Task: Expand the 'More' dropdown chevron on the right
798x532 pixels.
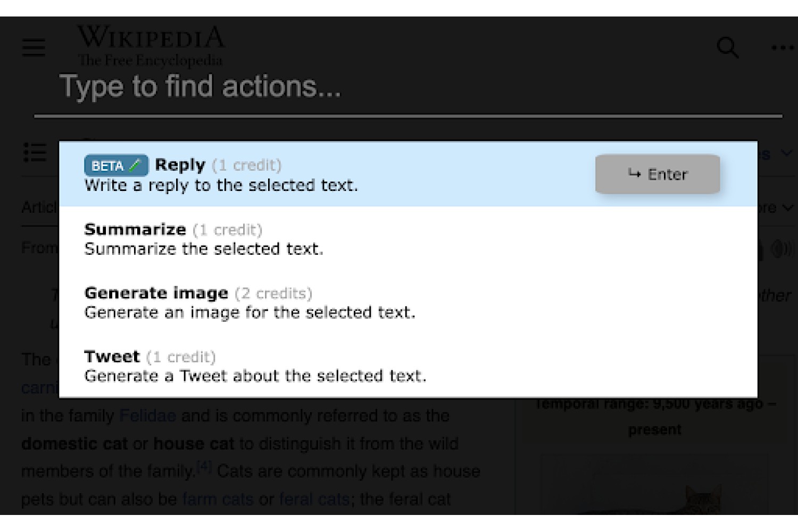Action: [x=788, y=207]
